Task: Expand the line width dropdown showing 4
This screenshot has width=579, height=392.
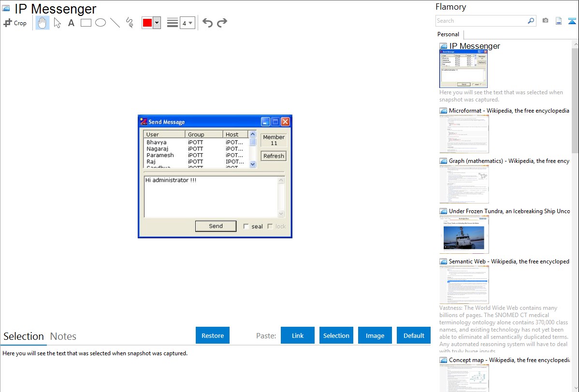Action: (x=187, y=23)
